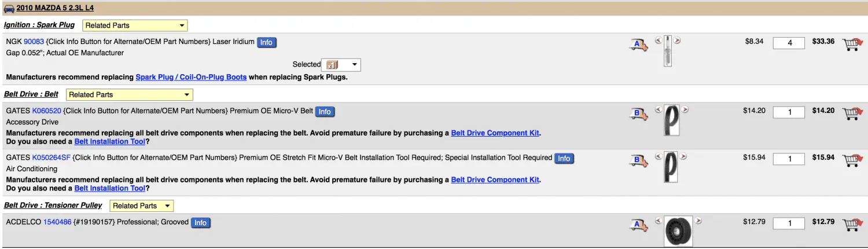This screenshot has width=868, height=249.
Task: Show next image of NGK spark plug
Action: coord(677,40)
